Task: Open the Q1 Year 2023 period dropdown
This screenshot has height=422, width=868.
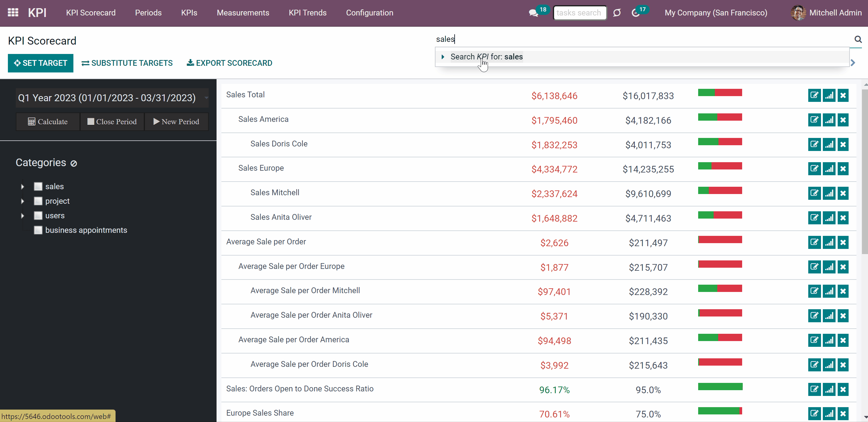Action: click(112, 98)
